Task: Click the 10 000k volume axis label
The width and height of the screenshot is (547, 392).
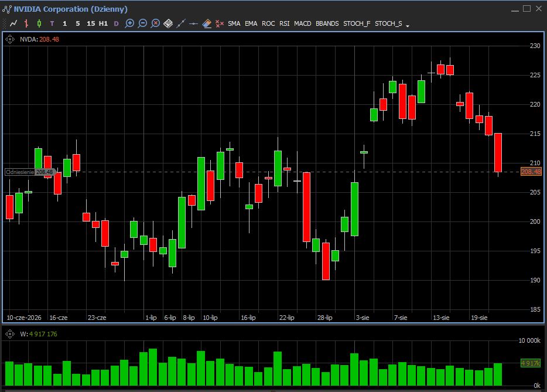Action: (529, 340)
